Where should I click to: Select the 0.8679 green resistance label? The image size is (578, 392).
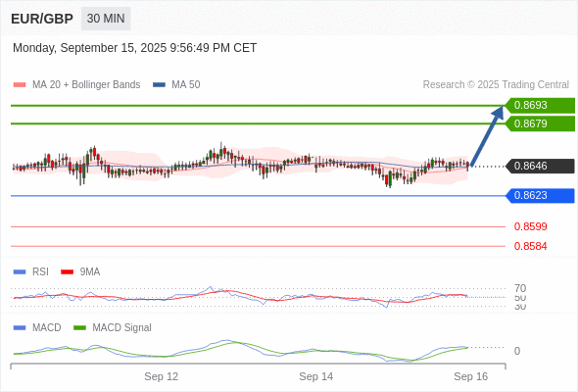[x=540, y=123]
